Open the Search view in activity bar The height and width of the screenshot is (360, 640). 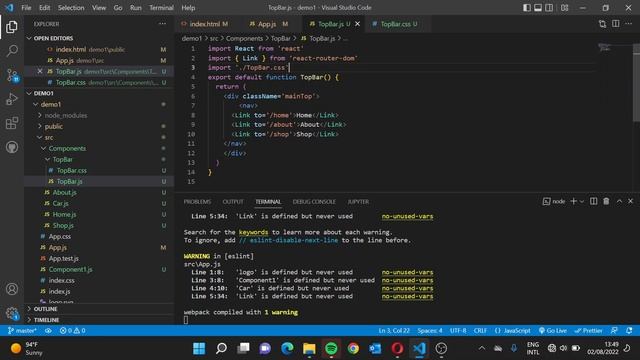pyautogui.click(x=12, y=51)
